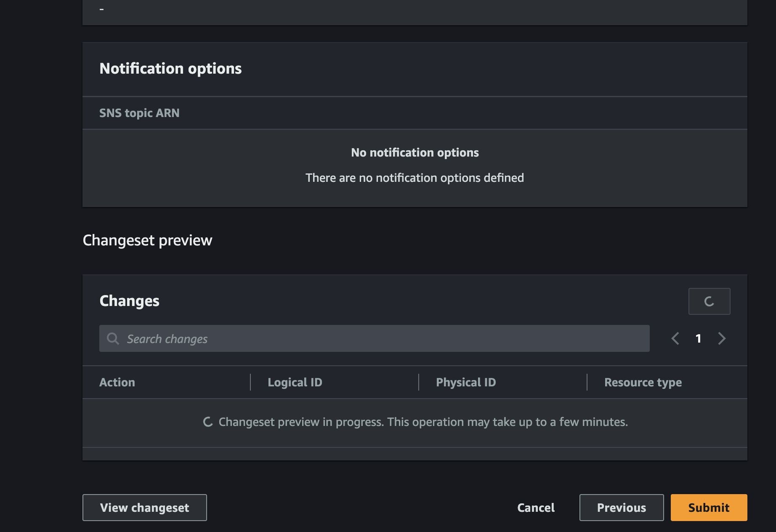The height and width of the screenshot is (532, 776).
Task: Click the Changeset preview in progress message
Action: click(423, 422)
